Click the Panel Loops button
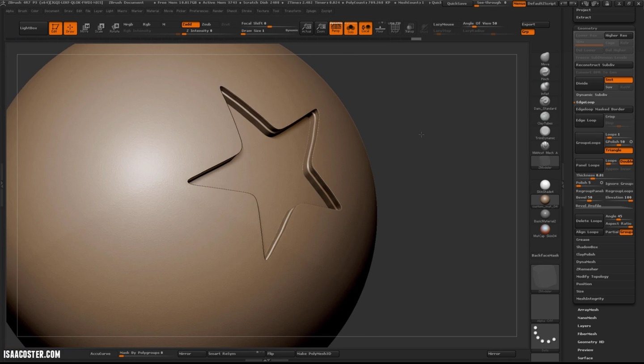The image size is (644, 364). tap(589, 165)
